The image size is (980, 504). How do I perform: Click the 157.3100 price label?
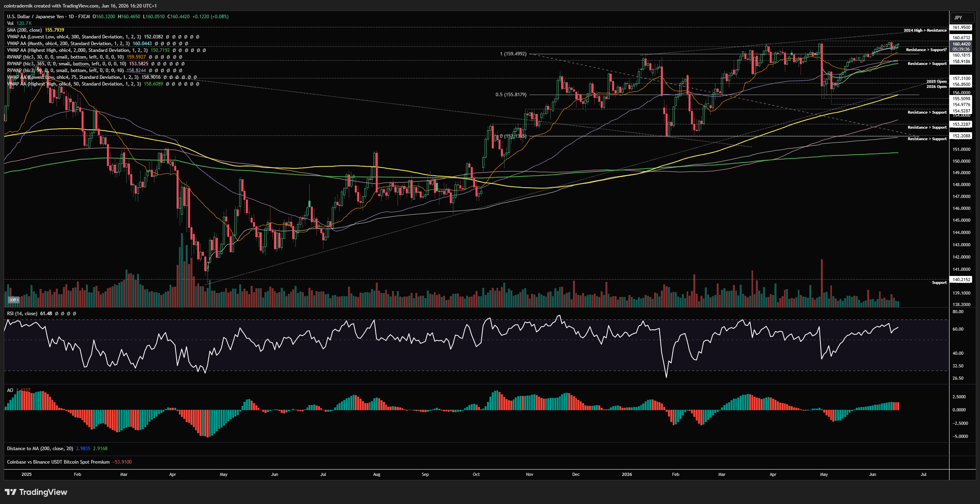(961, 79)
